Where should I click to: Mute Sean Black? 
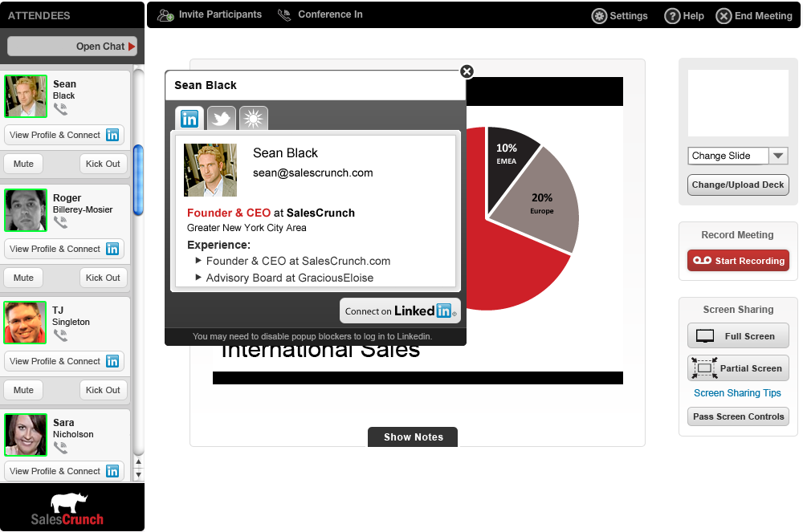pyautogui.click(x=24, y=164)
